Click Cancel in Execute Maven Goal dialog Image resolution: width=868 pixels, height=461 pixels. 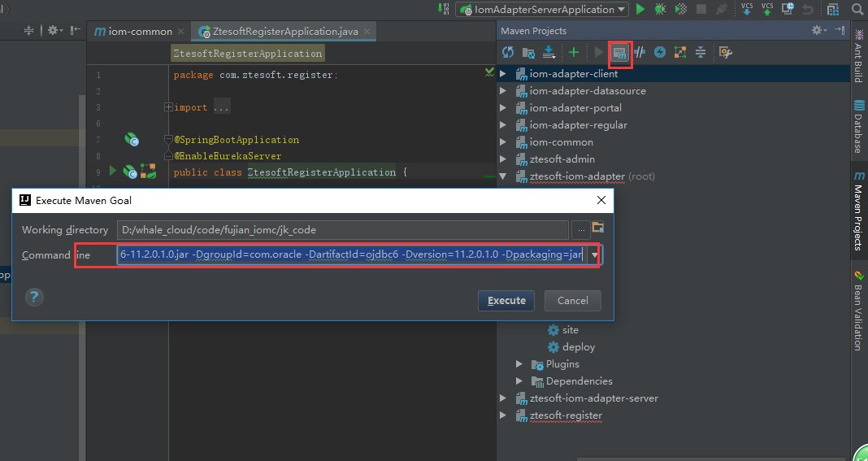[572, 301]
